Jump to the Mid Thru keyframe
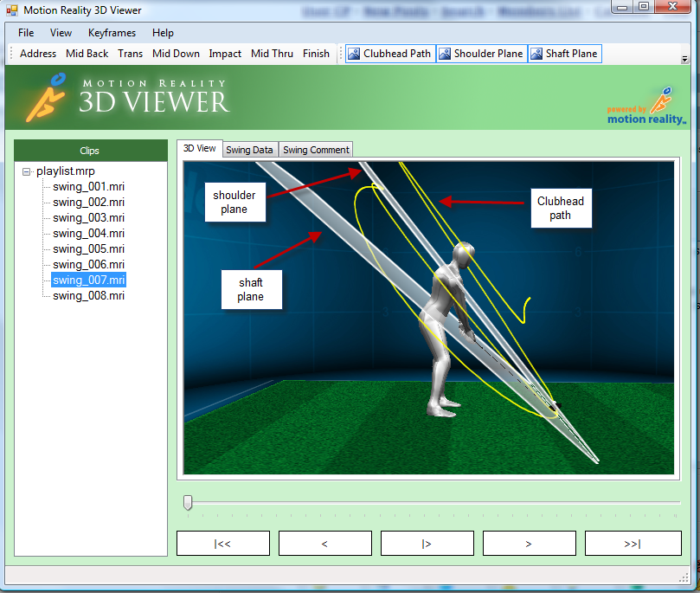Screen dimensions: 700x593 tap(272, 54)
